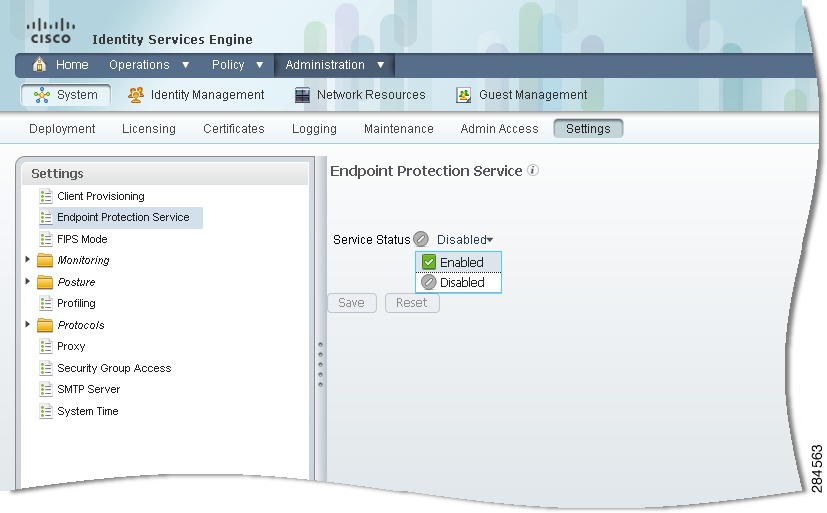Select FIPS Mode in settings tree
This screenshot has height=513, width=827.
(x=82, y=239)
